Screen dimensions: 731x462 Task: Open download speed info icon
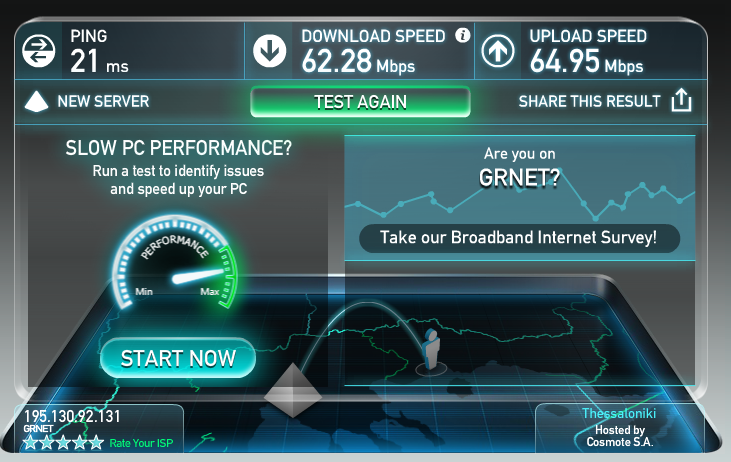[462, 35]
